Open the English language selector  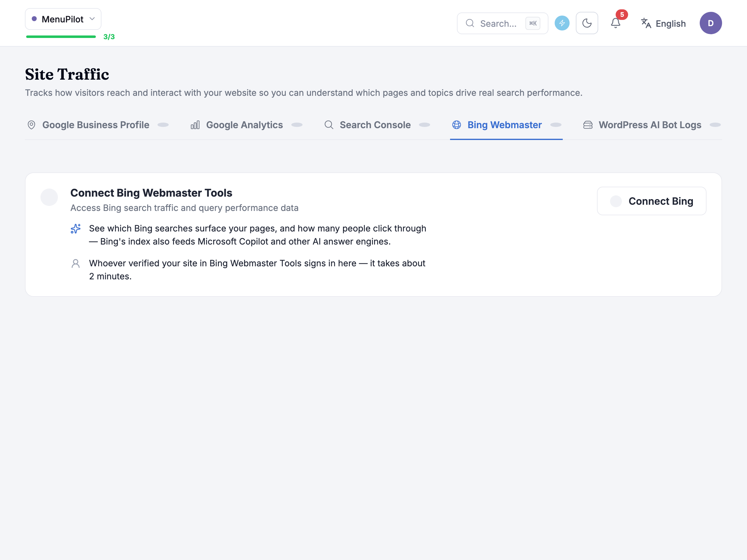pyautogui.click(x=664, y=24)
